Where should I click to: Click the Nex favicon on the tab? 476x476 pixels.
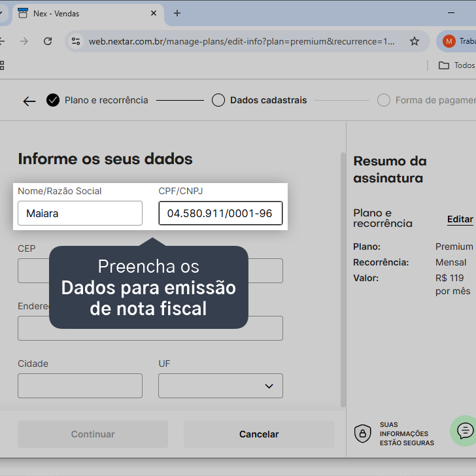[23, 13]
